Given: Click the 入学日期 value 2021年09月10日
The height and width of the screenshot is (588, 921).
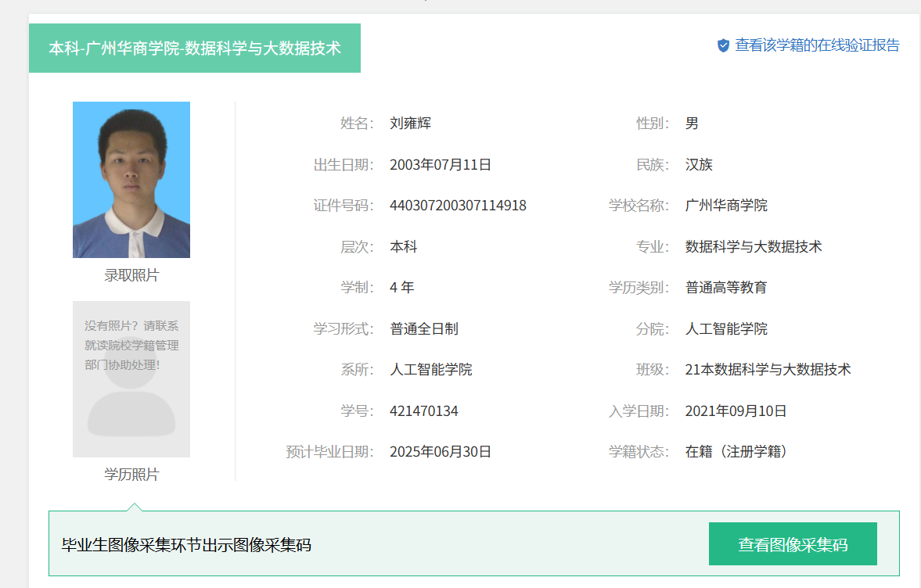Looking at the screenshot, I should [736, 411].
